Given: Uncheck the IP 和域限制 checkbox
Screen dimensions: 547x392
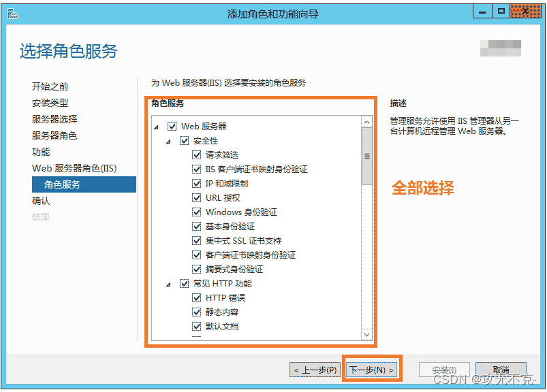Looking at the screenshot, I should [197, 183].
